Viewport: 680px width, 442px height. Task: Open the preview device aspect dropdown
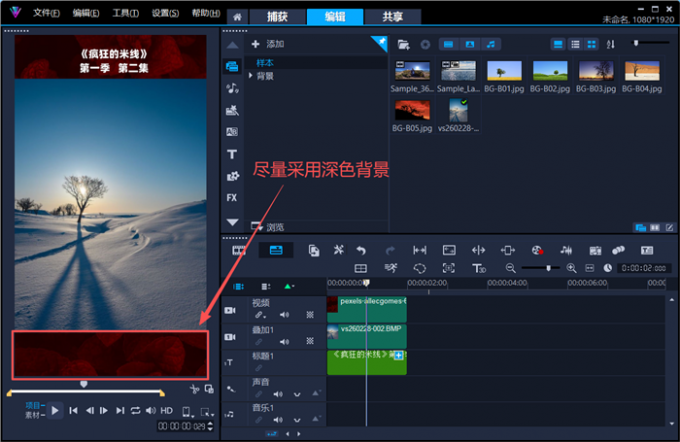(187, 411)
